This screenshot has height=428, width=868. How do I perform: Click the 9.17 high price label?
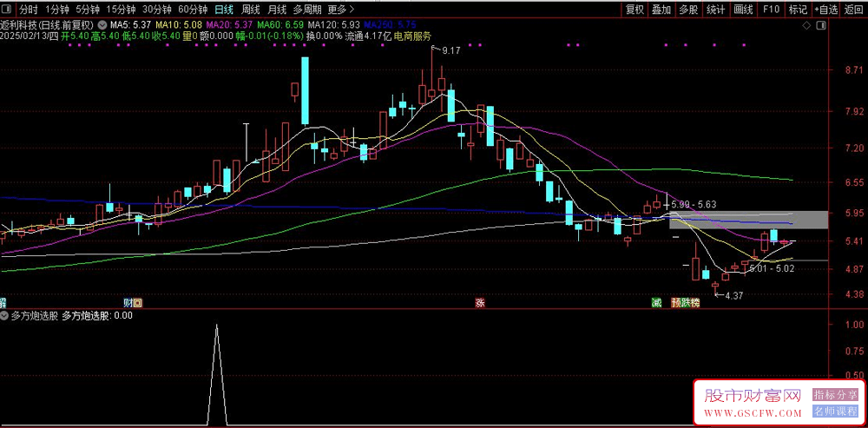click(x=451, y=50)
